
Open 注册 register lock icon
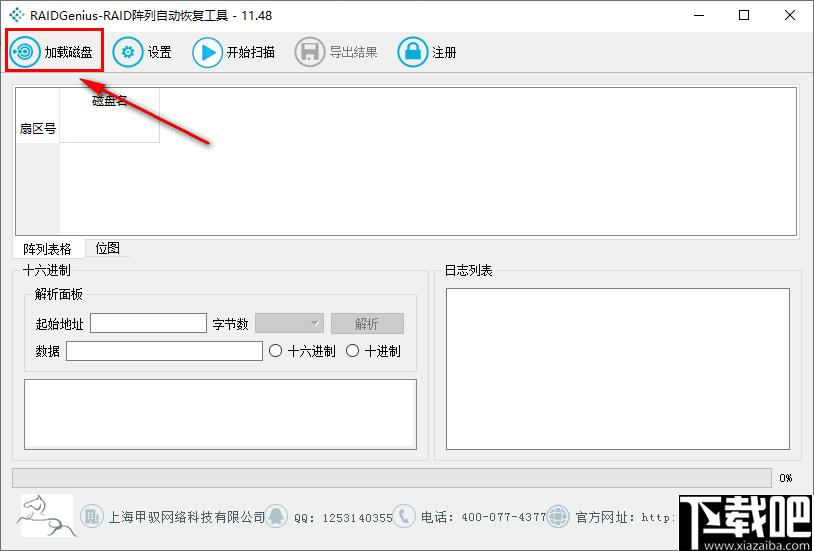[x=412, y=52]
